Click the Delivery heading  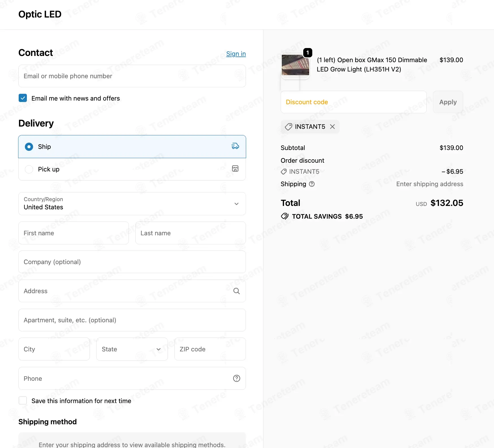pyautogui.click(x=36, y=123)
